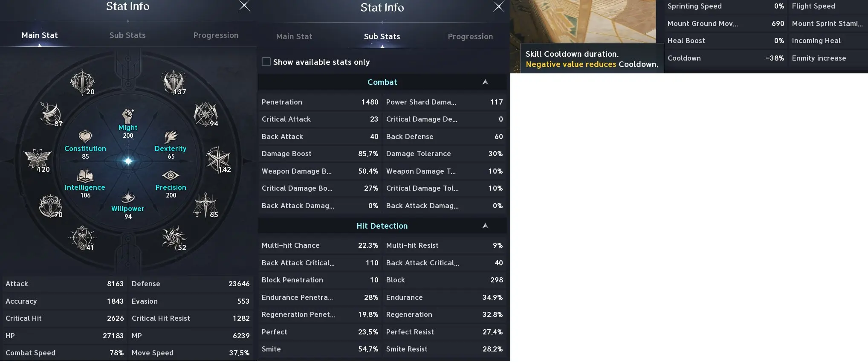Click the Might fist icon
The height and width of the screenshot is (363, 868).
128,116
